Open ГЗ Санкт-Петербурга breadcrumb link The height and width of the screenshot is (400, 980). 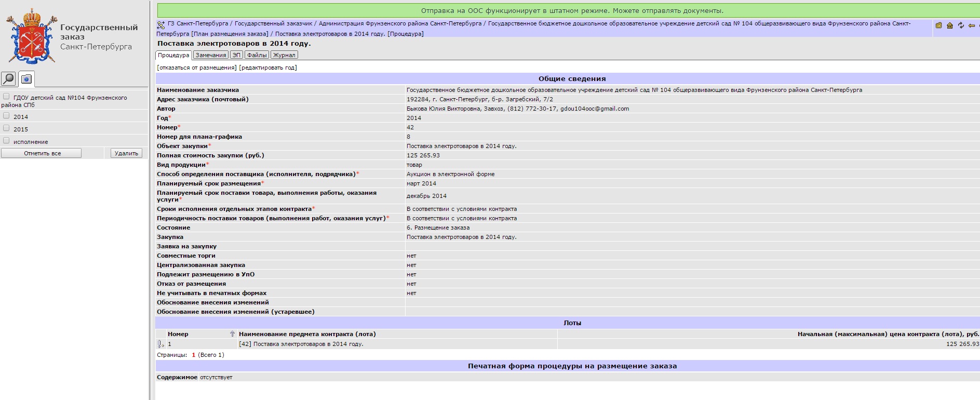point(198,24)
